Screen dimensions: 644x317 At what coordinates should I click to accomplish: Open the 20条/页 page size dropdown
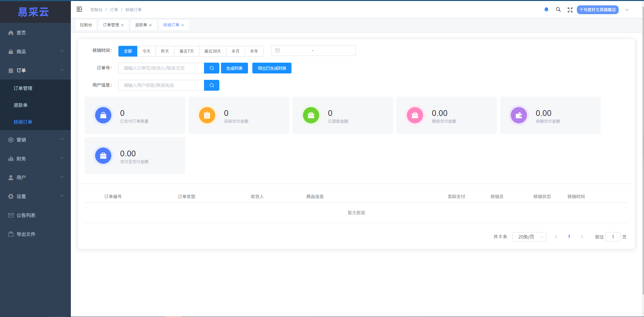pyautogui.click(x=529, y=237)
